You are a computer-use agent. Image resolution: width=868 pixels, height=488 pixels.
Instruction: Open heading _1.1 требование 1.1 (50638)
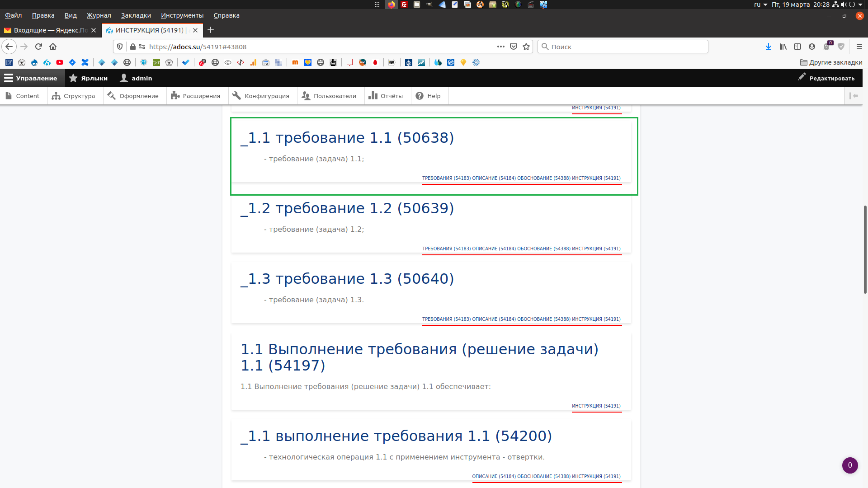[x=347, y=138]
